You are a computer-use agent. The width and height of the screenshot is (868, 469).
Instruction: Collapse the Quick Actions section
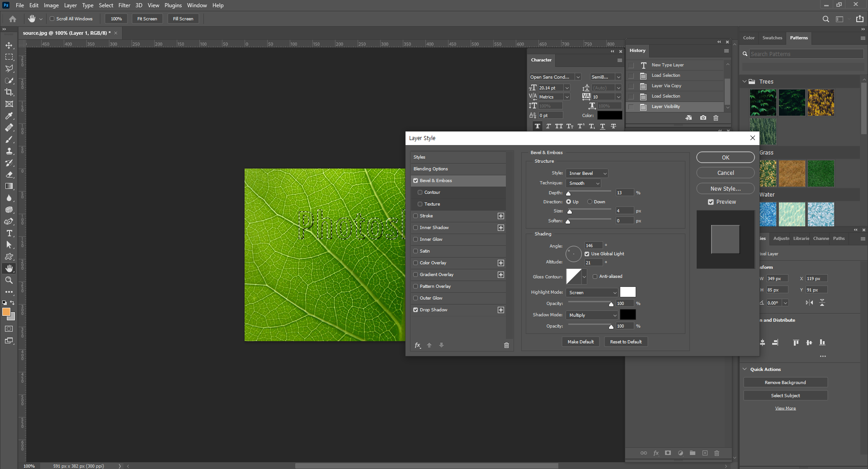(745, 369)
